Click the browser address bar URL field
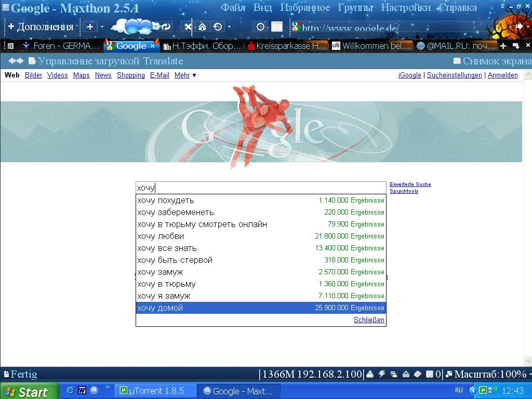Image resolution: width=532 pixels, height=399 pixels. point(402,27)
